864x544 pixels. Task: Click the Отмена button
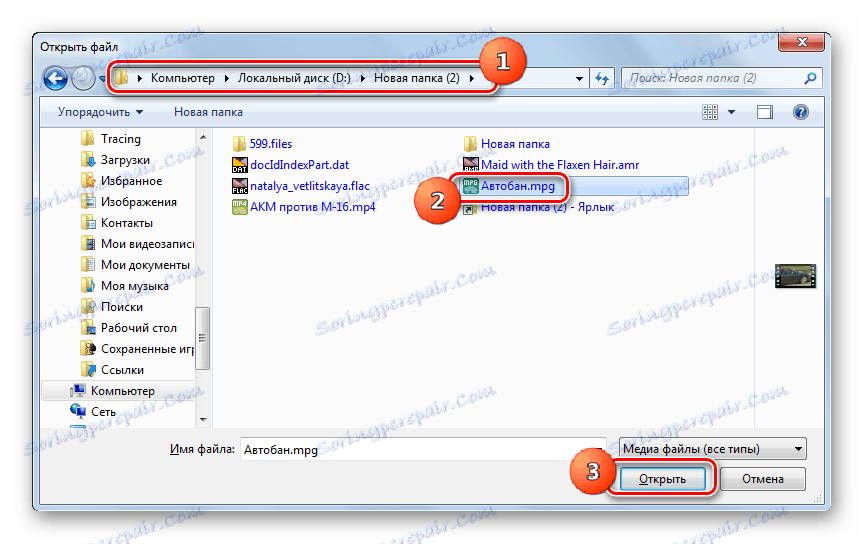click(x=763, y=479)
